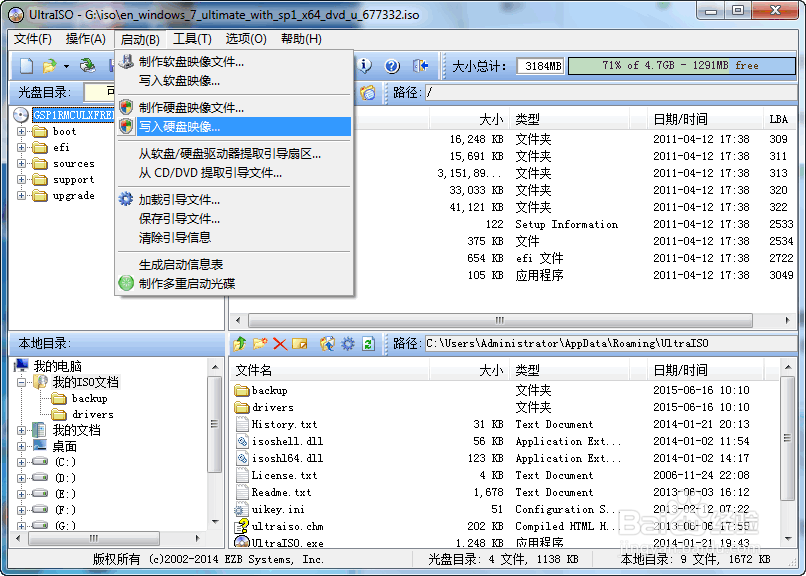The image size is (806, 576).
Task: Click the local tree vertical scrollbar thumb
Action: click(214, 424)
